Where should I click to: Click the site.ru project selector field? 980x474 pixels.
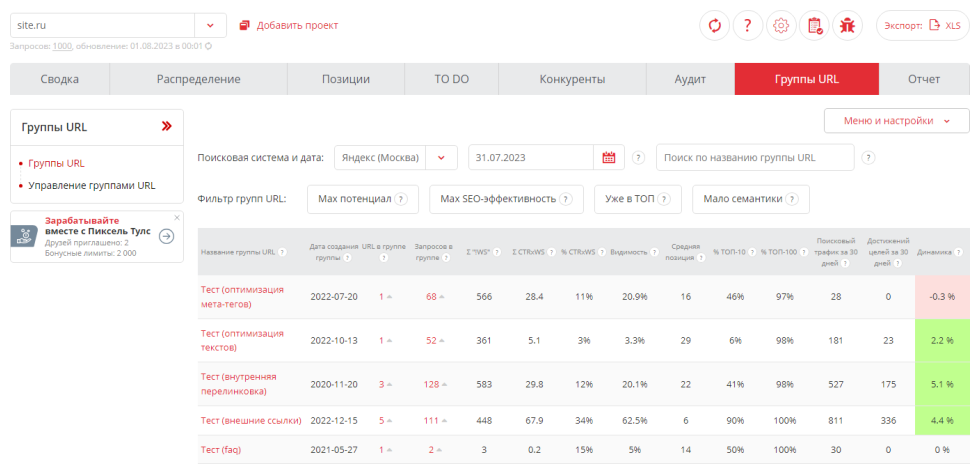tap(103, 26)
